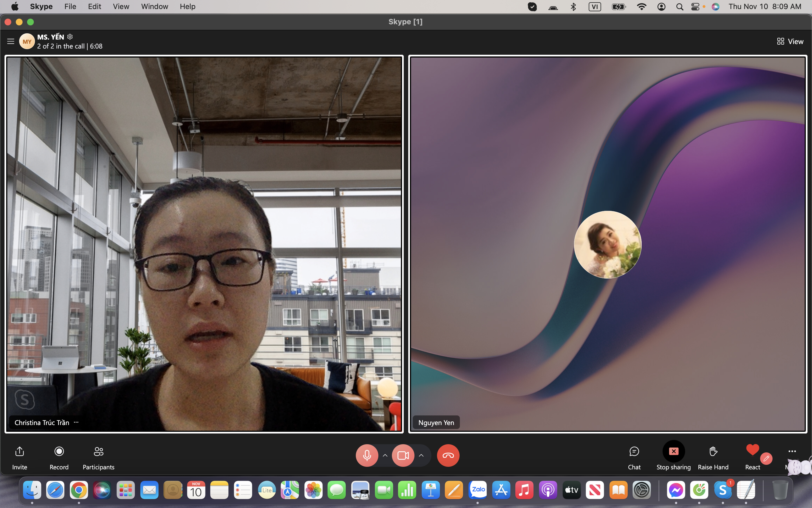Open the Apple menu
The width and height of the screenshot is (812, 508).
(x=15, y=6)
